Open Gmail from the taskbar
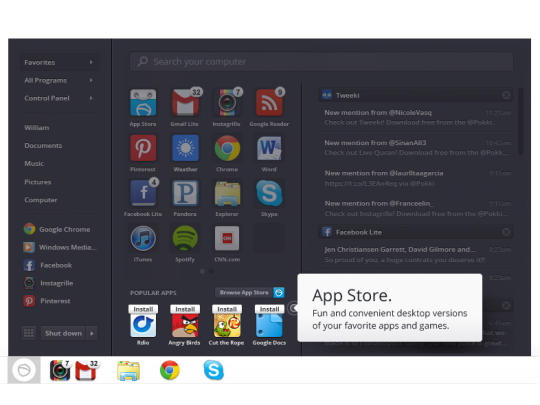The width and height of the screenshot is (540, 405). point(86,370)
